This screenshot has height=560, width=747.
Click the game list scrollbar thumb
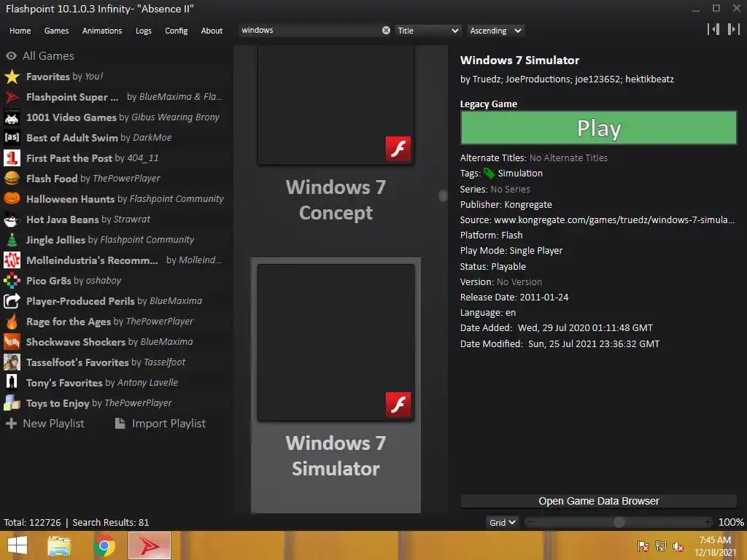443,195
